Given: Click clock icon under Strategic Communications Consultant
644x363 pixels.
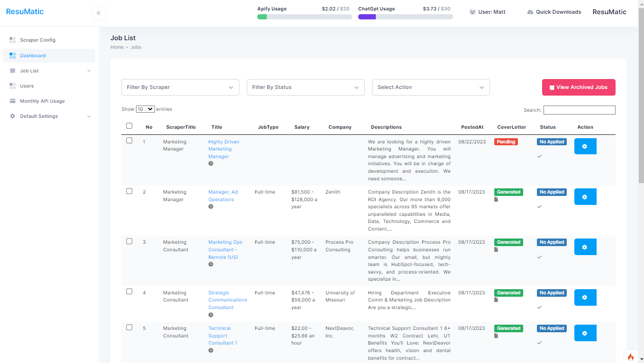Looking at the screenshot, I should pyautogui.click(x=211, y=315).
